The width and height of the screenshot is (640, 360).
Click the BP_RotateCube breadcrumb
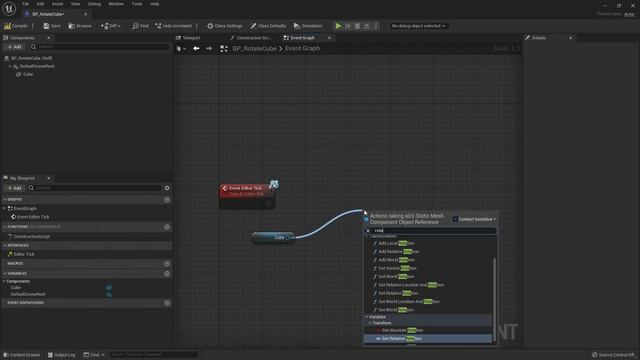[x=254, y=49]
